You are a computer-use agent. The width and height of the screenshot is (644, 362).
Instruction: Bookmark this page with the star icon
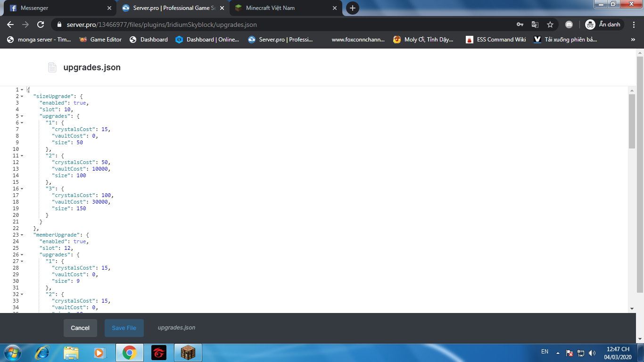click(550, 25)
